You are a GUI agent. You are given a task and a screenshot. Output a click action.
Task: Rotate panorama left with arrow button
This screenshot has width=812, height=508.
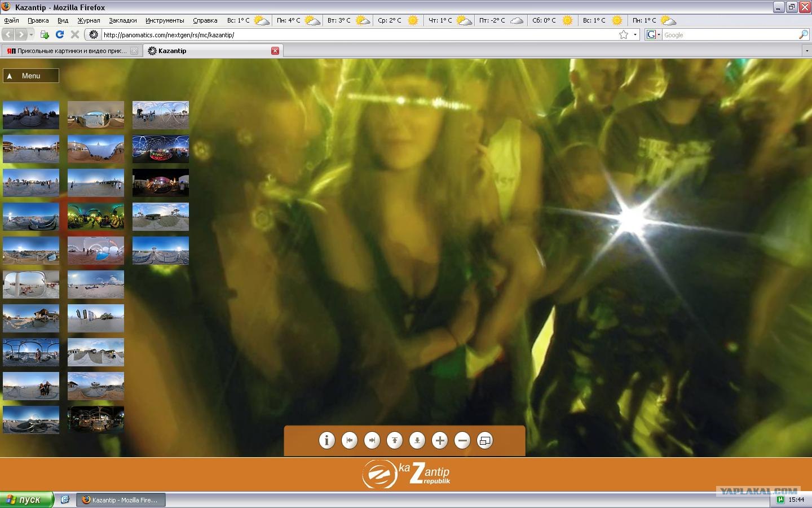(x=349, y=440)
